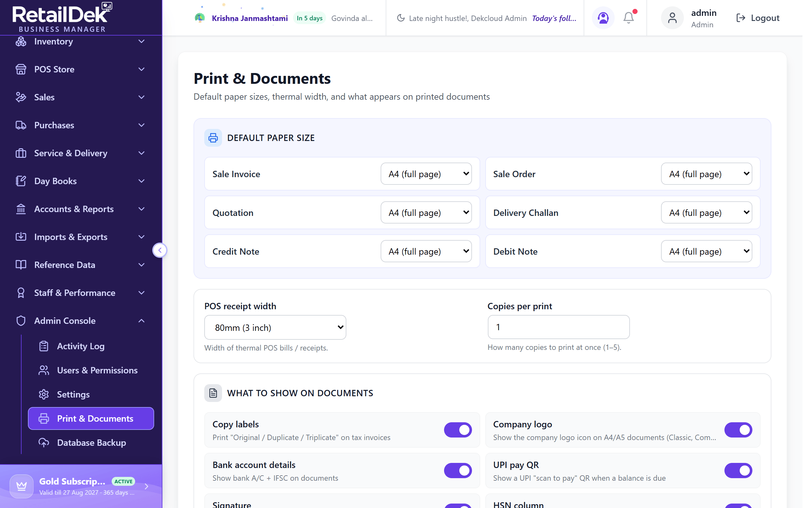
Task: Click the Logout button
Action: [x=758, y=18]
